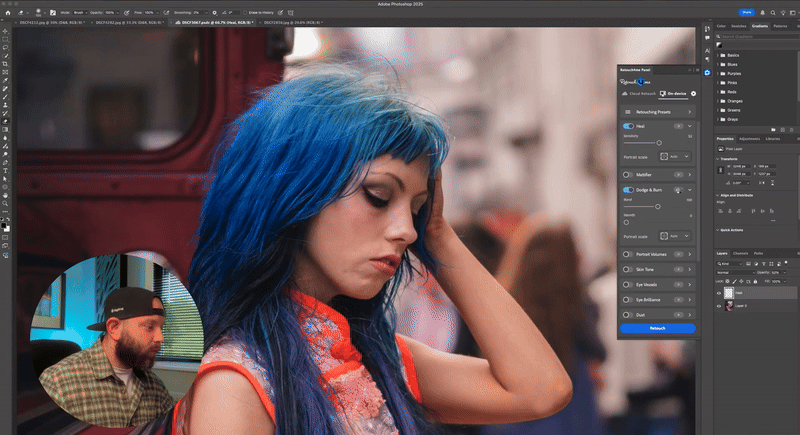Open the search icon at top right

click(773, 13)
